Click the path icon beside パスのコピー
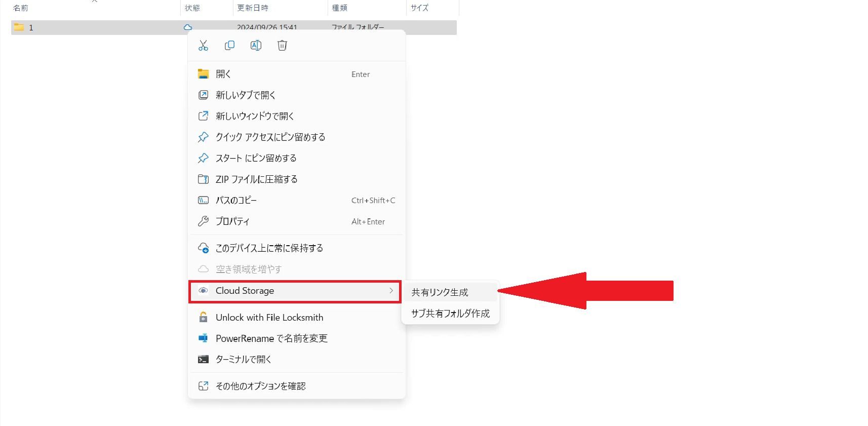Screen dimensions: 868x426 tap(203, 200)
